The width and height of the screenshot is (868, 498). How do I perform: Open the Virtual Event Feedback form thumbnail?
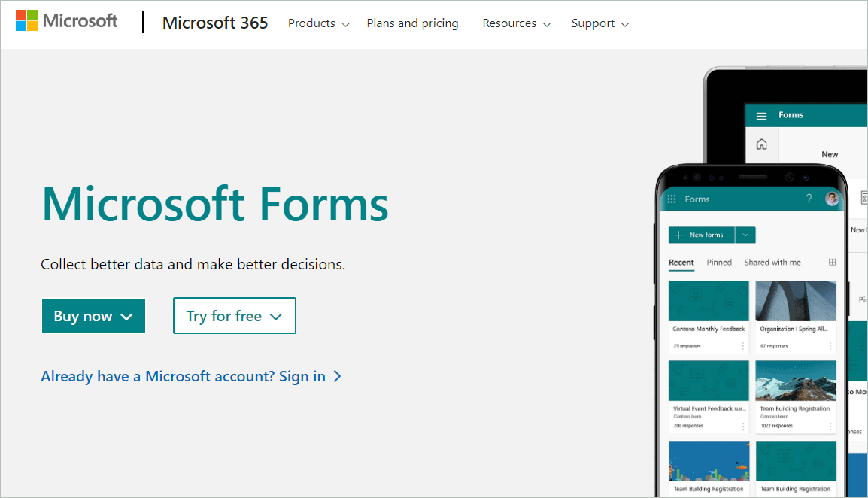[709, 380]
